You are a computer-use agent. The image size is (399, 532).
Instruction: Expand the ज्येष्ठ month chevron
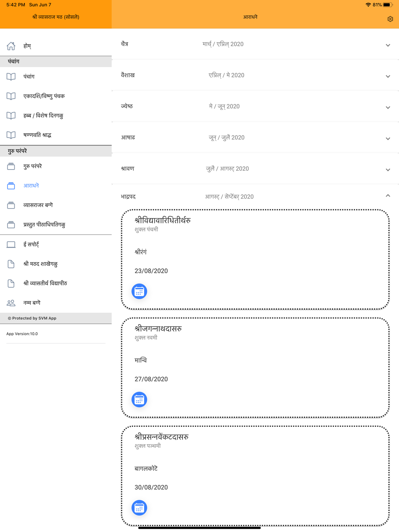pos(388,107)
